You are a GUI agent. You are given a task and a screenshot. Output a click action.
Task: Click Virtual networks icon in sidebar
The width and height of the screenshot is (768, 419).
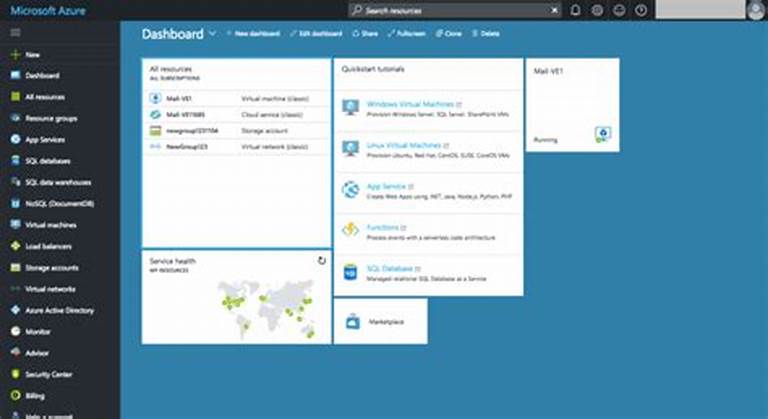(x=15, y=289)
